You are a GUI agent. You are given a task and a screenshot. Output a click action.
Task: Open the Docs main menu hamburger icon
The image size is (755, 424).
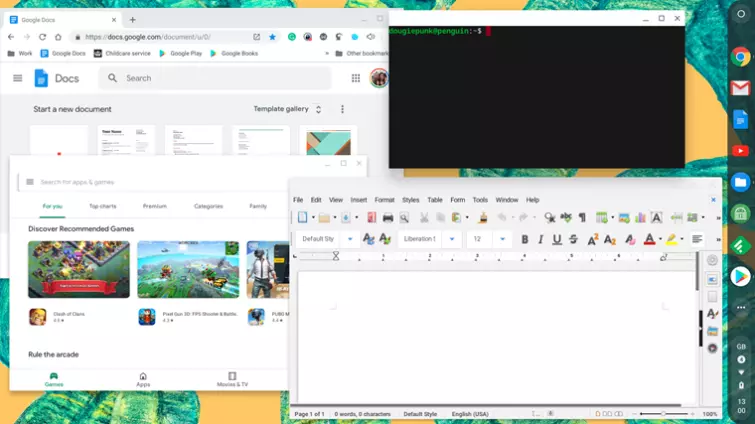coord(17,78)
